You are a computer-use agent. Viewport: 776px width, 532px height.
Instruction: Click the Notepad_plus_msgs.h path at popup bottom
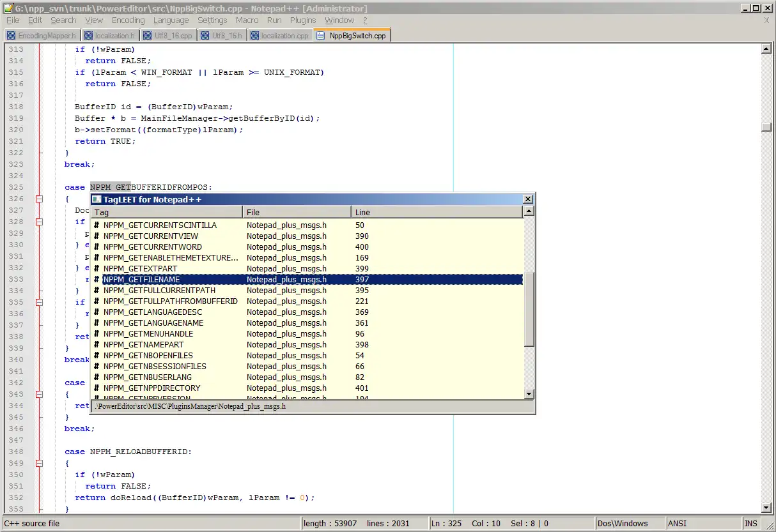coord(190,406)
